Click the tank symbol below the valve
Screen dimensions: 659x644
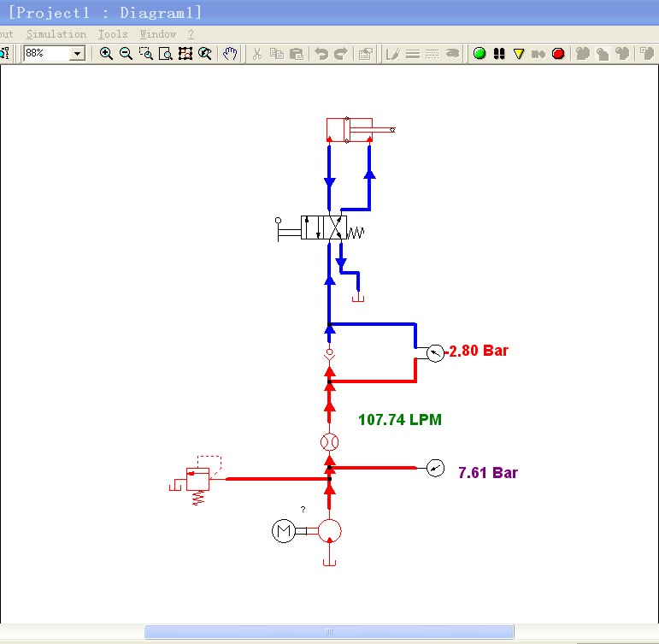tap(358, 298)
